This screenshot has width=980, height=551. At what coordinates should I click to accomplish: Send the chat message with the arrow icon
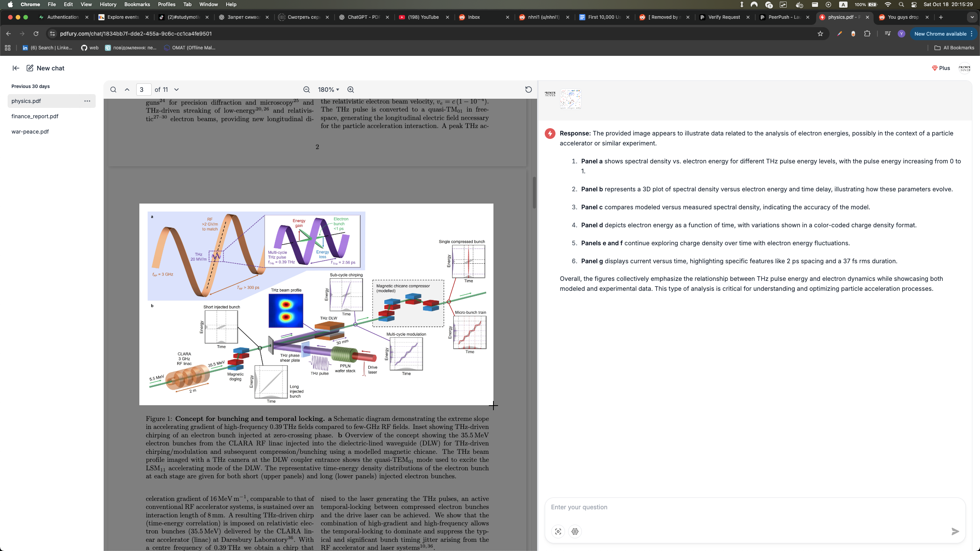[955, 531]
